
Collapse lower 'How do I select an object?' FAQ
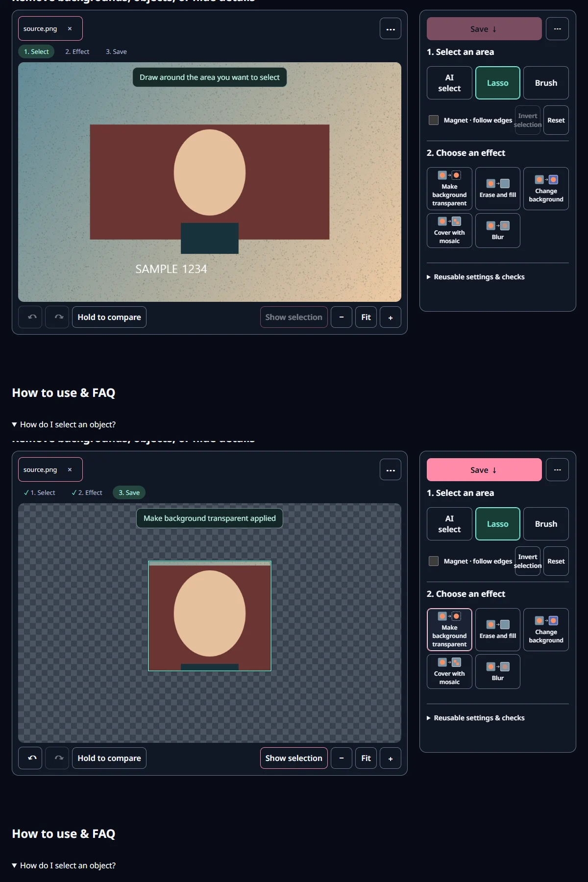pyautogui.click(x=64, y=865)
